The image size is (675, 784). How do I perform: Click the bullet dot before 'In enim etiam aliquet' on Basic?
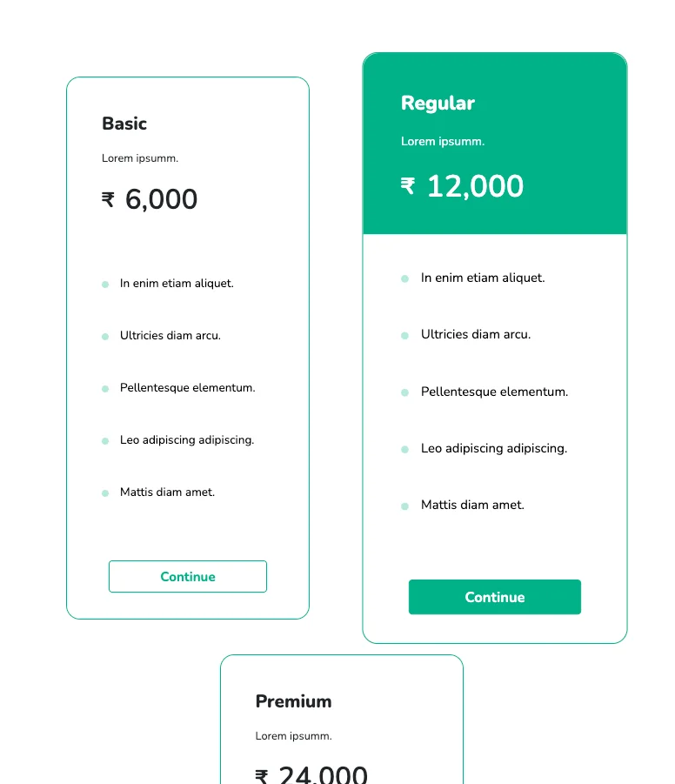pyautogui.click(x=104, y=283)
